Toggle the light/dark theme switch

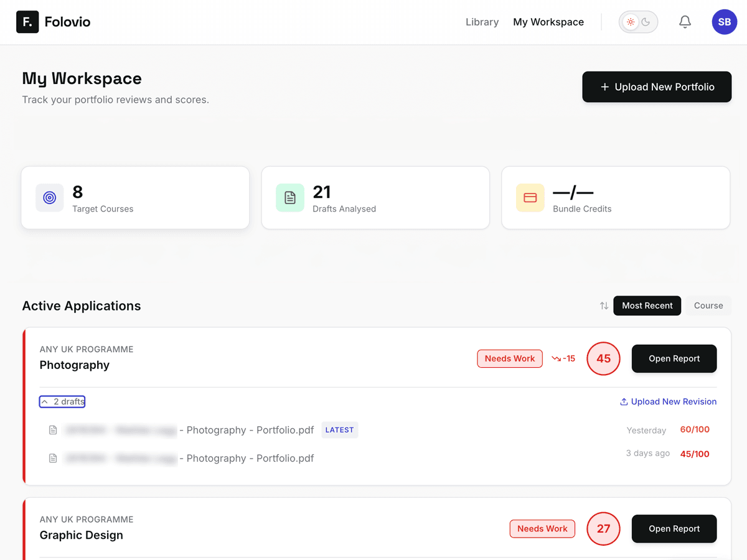click(638, 22)
